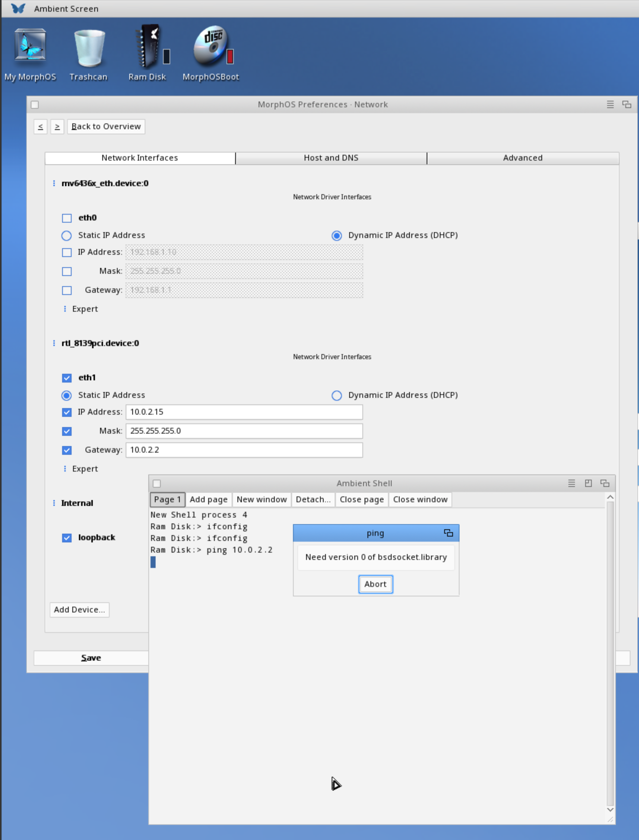Collapse the rtl_8139pci.device:0 section
Viewport: 639px width, 840px height.
click(54, 344)
